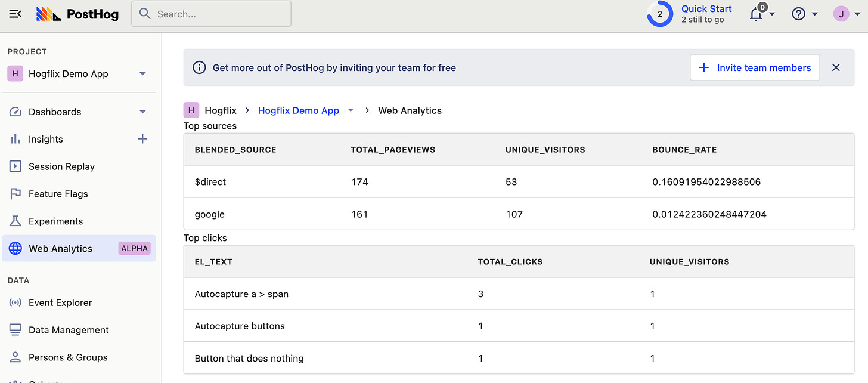
Task: Click BOUNCE_RATE column header
Action: point(684,150)
